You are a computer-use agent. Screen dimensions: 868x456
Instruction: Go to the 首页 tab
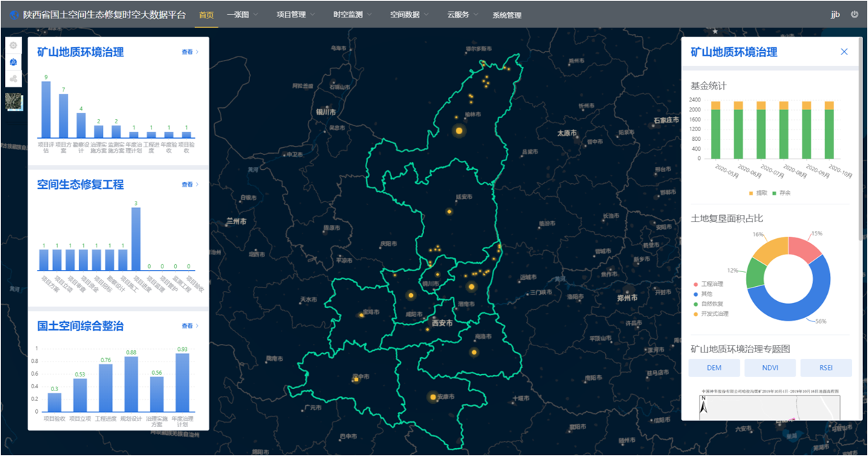tap(206, 15)
